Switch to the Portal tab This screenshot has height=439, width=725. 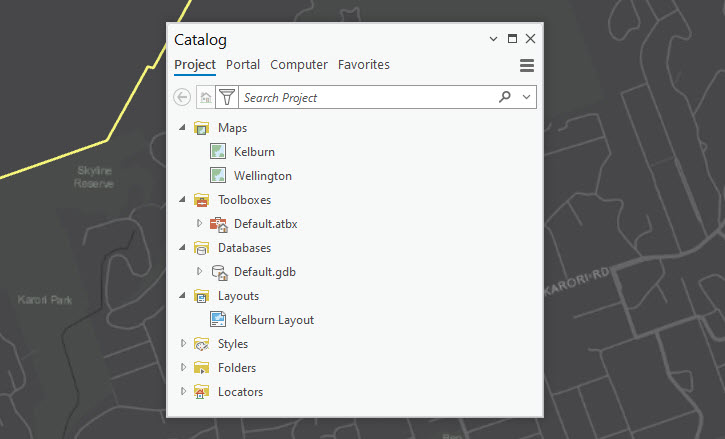[243, 64]
